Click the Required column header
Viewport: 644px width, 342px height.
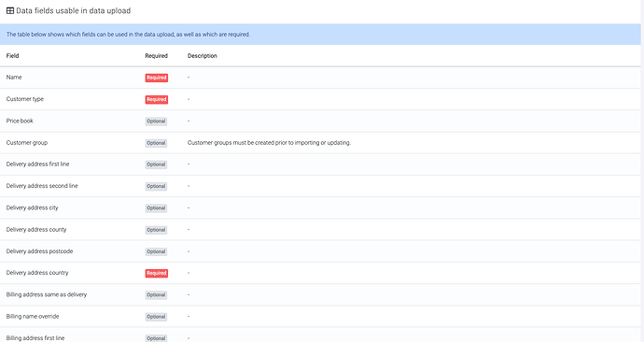pyautogui.click(x=156, y=56)
